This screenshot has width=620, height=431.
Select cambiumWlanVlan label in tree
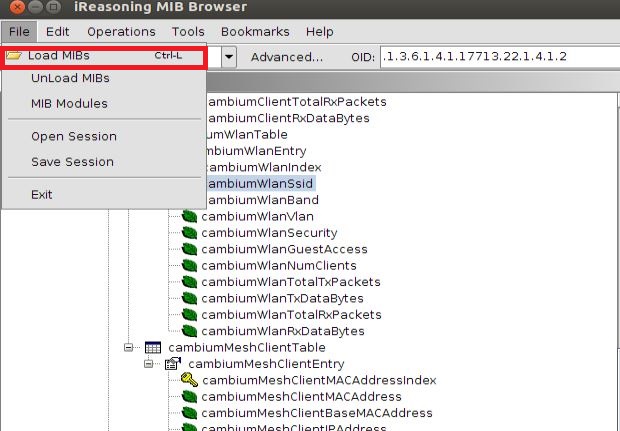tap(257, 216)
